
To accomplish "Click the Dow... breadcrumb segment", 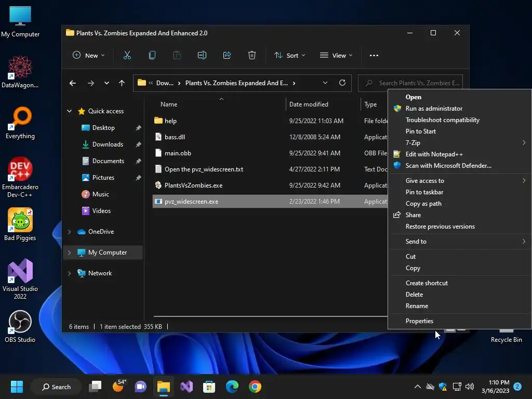I will click(x=165, y=83).
